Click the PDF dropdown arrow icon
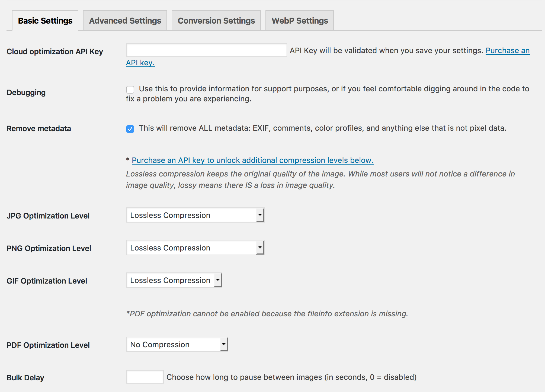 224,345
